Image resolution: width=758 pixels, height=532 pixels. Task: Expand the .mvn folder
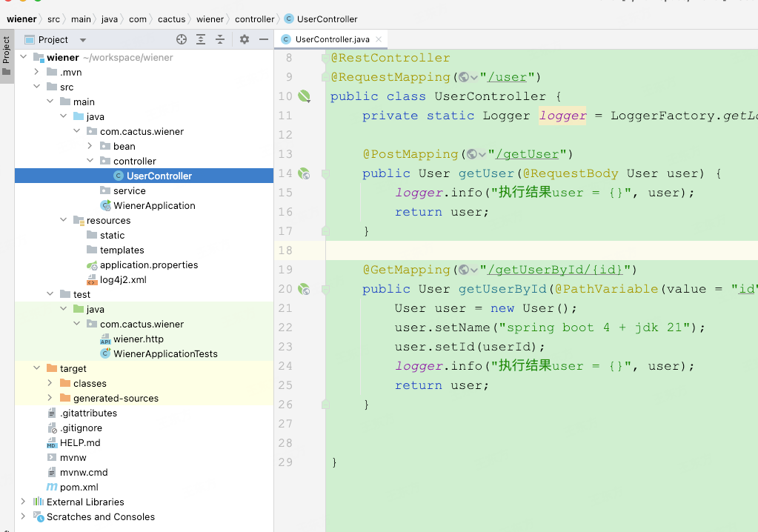click(x=37, y=72)
